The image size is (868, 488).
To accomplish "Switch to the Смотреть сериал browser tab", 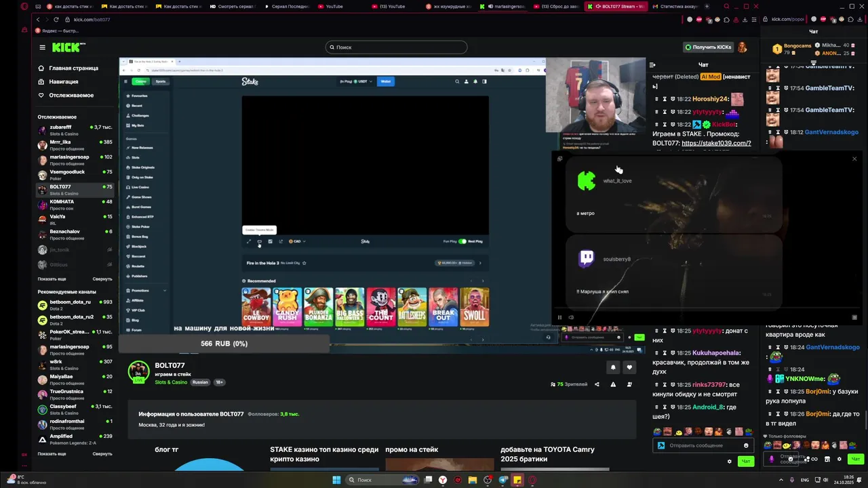I will click(233, 6).
